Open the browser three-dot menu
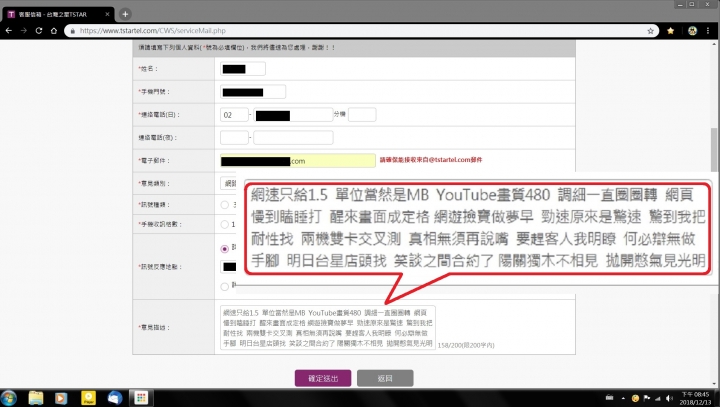This screenshot has height=407, width=720. tap(708, 31)
